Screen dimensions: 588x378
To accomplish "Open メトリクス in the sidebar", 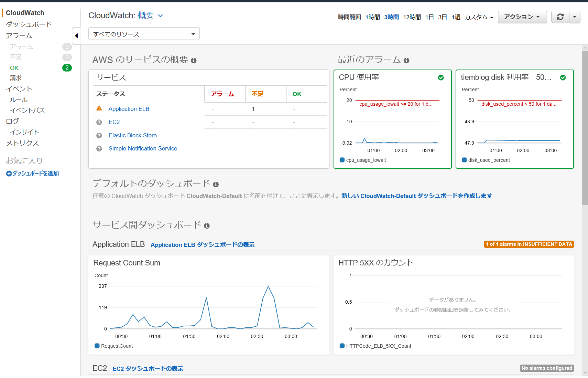I will pos(22,143).
